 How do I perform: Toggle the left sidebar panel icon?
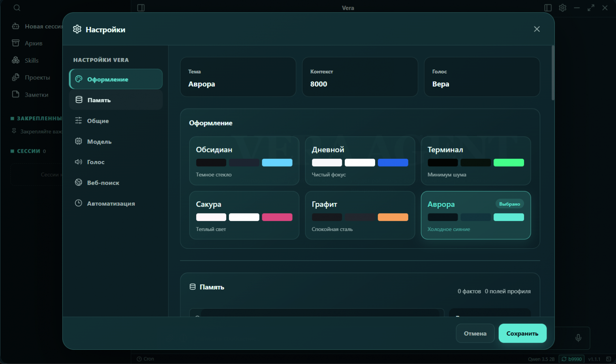click(141, 8)
